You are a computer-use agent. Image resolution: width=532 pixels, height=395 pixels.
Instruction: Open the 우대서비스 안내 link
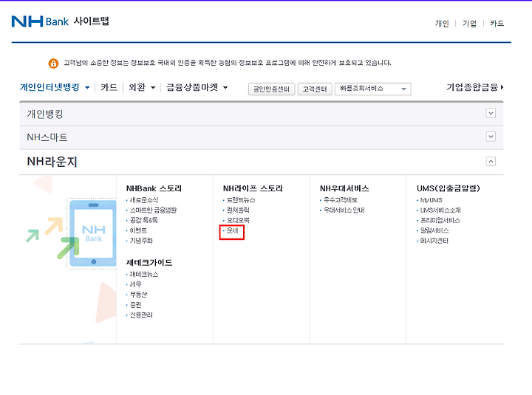344,210
